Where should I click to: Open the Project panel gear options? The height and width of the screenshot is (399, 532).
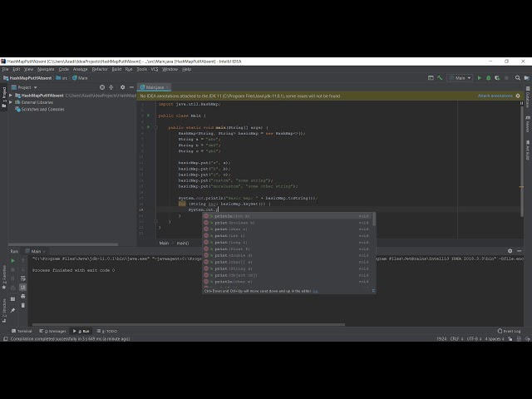coord(122,87)
